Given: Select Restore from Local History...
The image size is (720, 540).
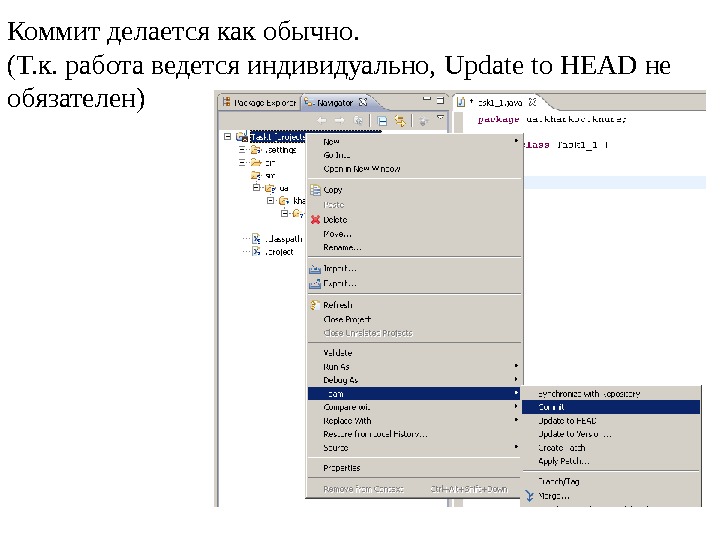Looking at the screenshot, I should pos(415,434).
